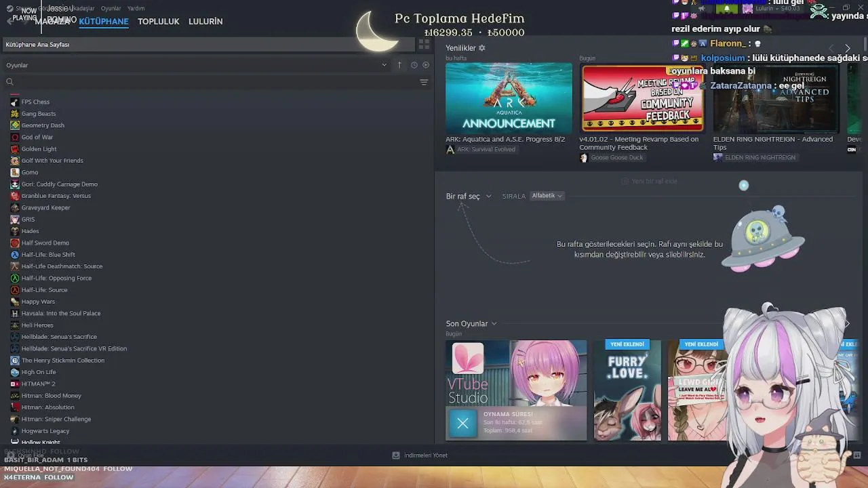Open the LULURİN profile tab

205,22
